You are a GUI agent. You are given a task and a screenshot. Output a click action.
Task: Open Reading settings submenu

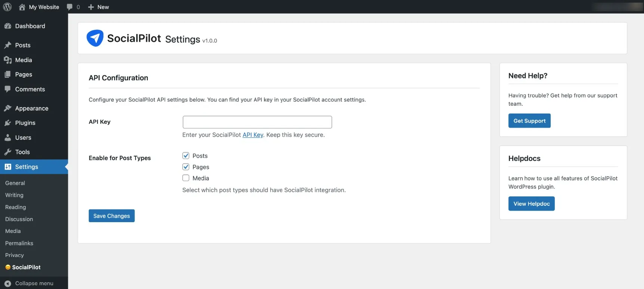[x=16, y=207]
